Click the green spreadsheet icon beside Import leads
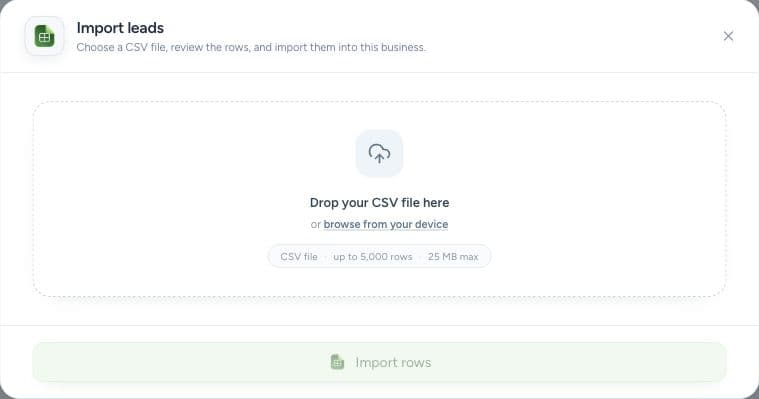 (x=44, y=36)
